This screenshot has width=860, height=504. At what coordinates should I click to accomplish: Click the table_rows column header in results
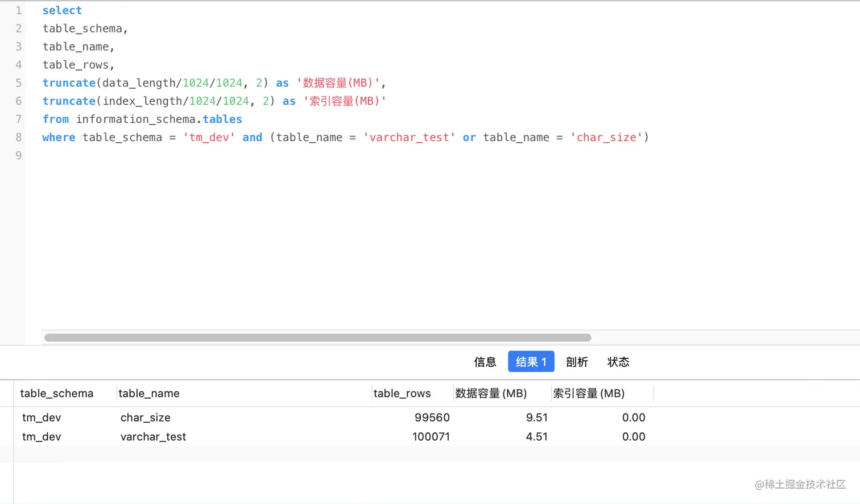pos(402,393)
